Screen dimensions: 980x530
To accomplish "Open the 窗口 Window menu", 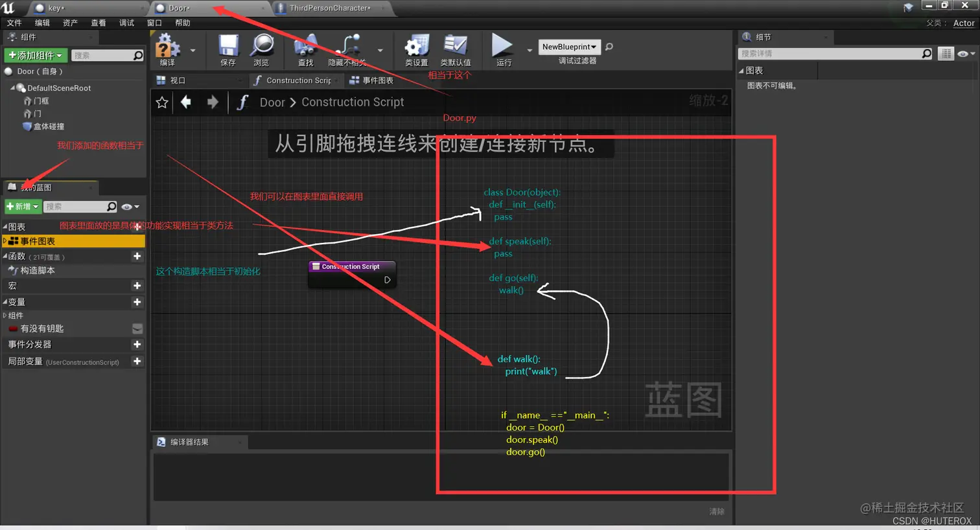I will coord(154,23).
